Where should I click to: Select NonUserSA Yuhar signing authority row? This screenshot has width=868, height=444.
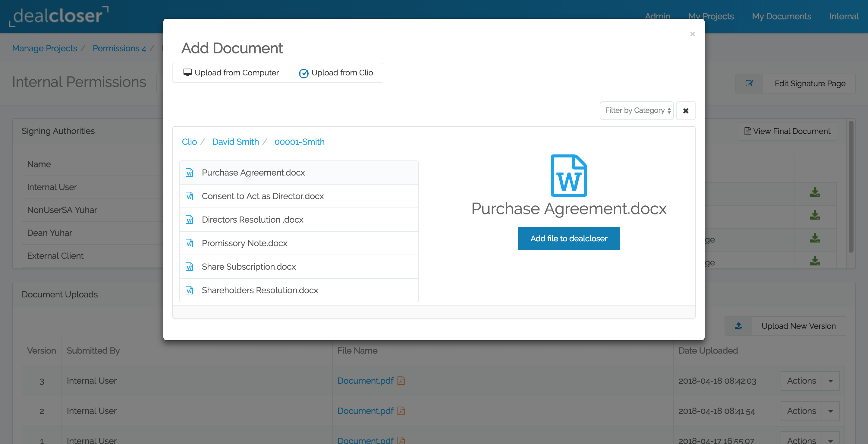point(93,210)
